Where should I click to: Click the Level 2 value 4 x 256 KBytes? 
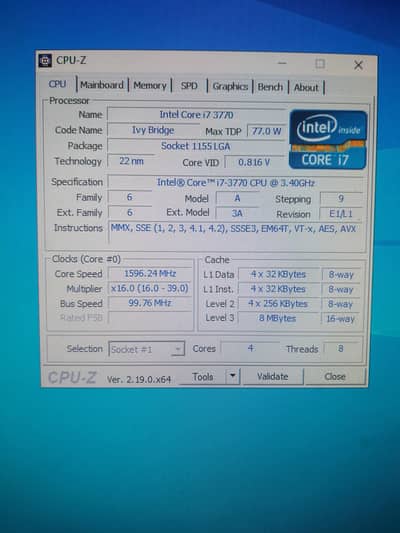[278, 304]
